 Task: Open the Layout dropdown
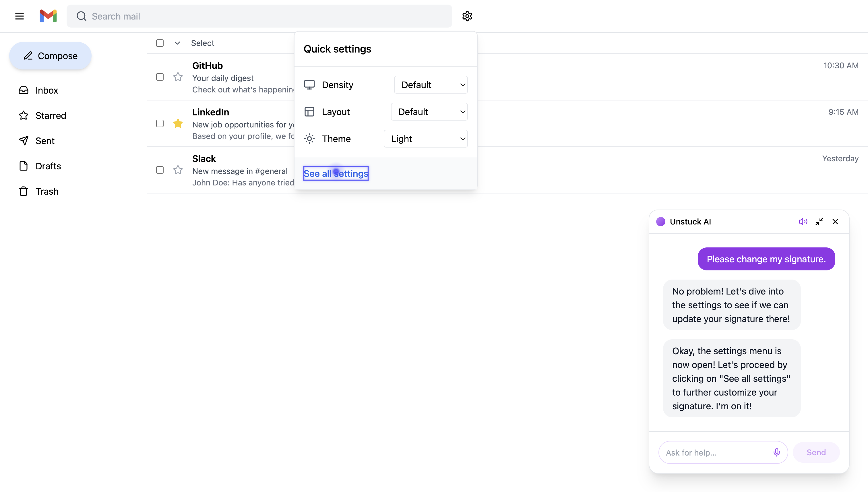429,112
